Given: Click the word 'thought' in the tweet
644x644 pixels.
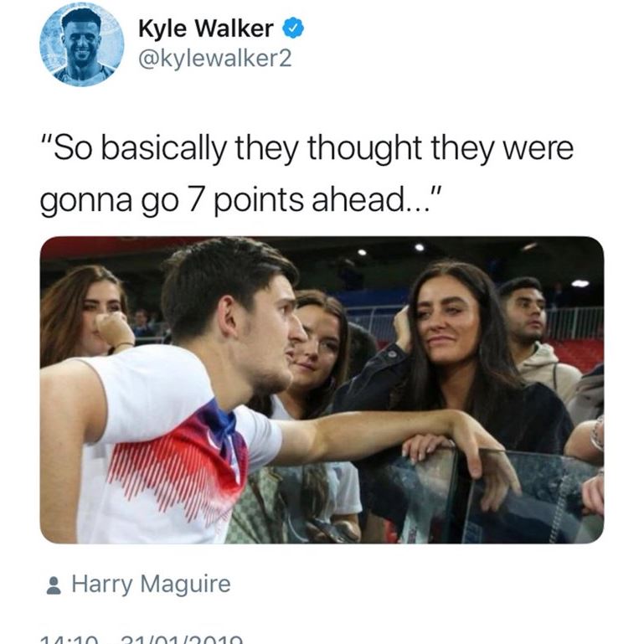Looking at the screenshot, I should (365, 149).
